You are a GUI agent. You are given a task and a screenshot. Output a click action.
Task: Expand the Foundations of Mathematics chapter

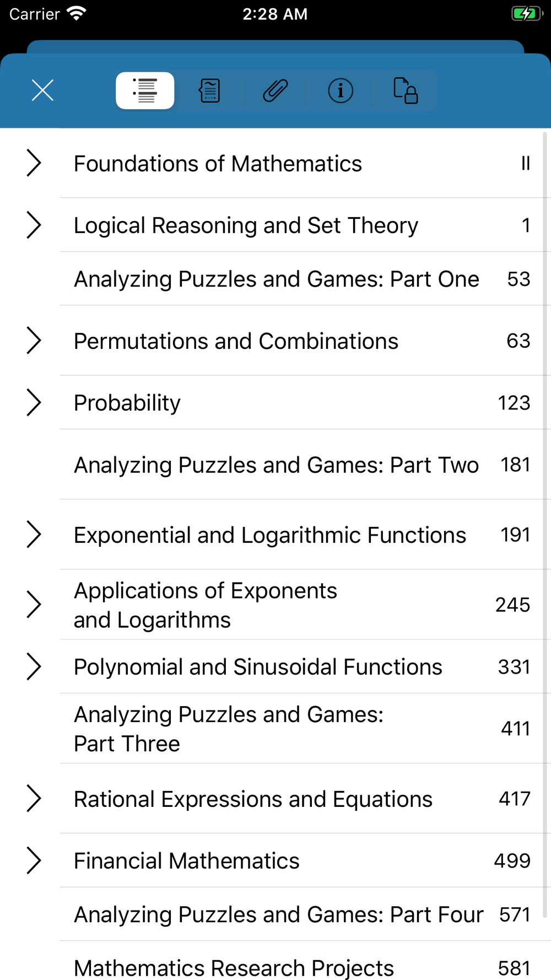pos(34,164)
